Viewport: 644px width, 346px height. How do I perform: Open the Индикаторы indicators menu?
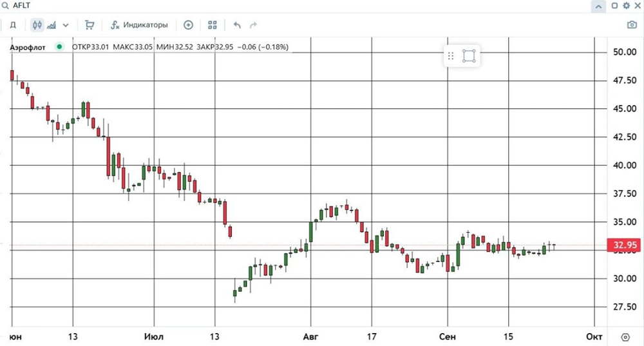[139, 25]
